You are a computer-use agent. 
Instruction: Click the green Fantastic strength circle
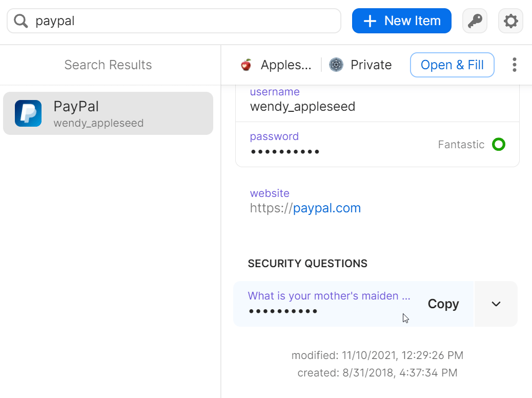pos(499,144)
